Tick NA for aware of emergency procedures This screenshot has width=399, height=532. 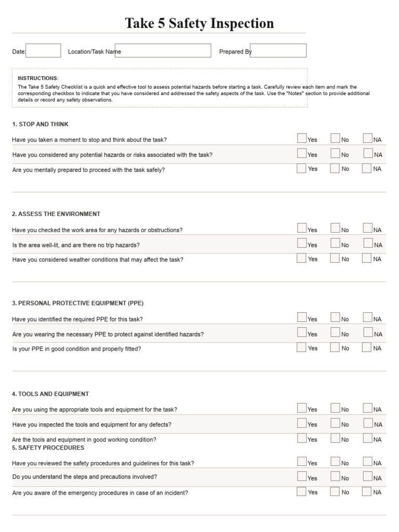[x=367, y=491]
